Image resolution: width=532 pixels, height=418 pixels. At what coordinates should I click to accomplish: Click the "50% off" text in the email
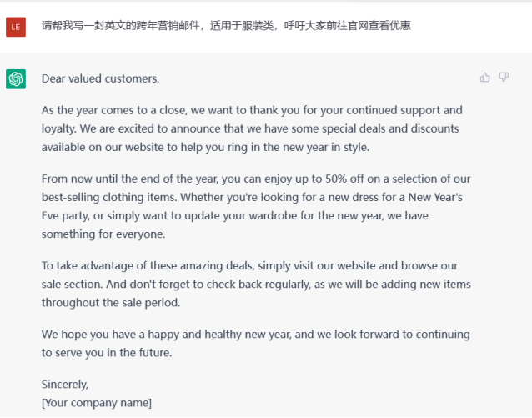click(344, 179)
